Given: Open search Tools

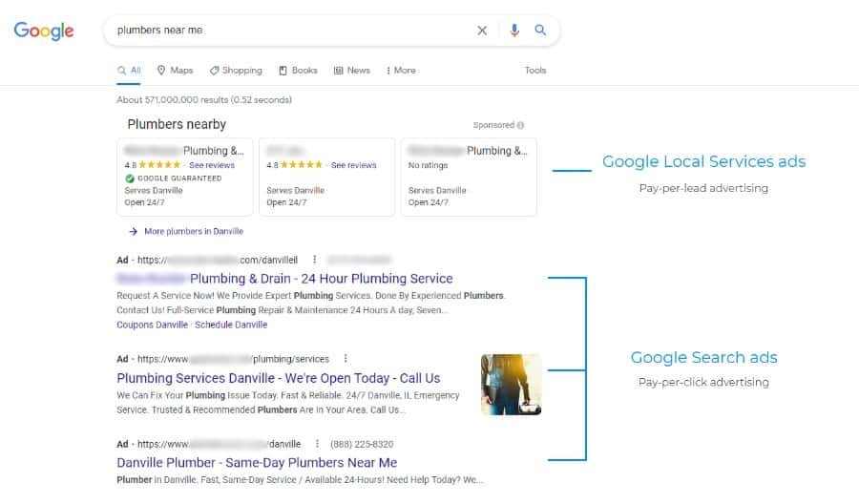Looking at the screenshot, I should [x=535, y=71].
